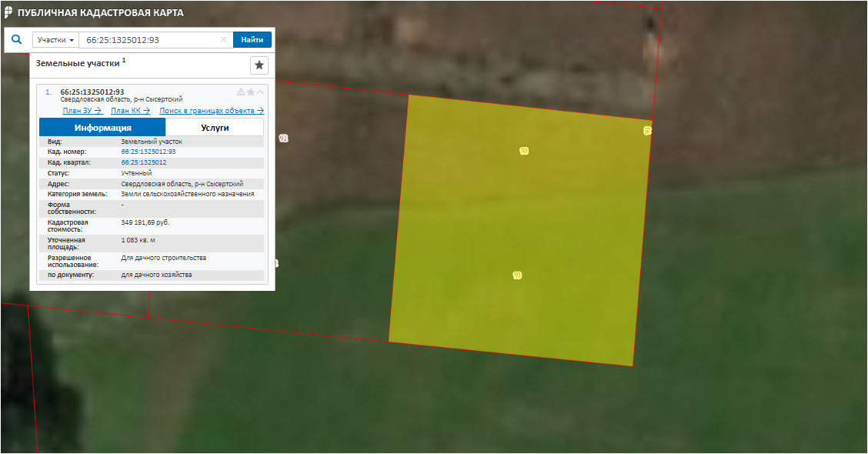Click parcel label 92 on the map
This screenshot has width=868, height=454.
tap(283, 139)
